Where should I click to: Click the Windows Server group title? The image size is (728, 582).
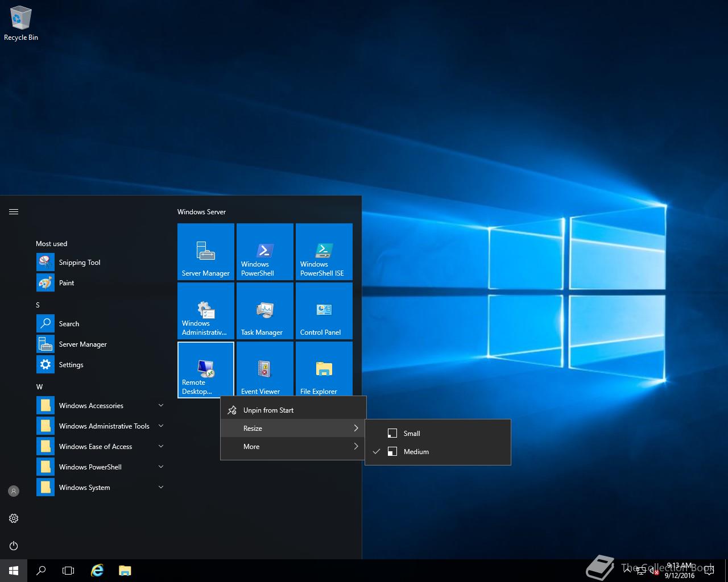201,212
